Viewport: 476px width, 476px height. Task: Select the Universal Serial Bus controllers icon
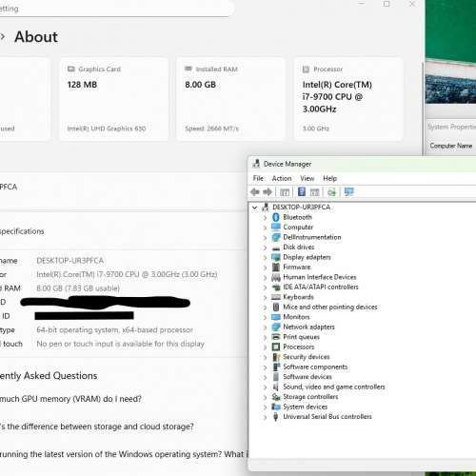276,417
